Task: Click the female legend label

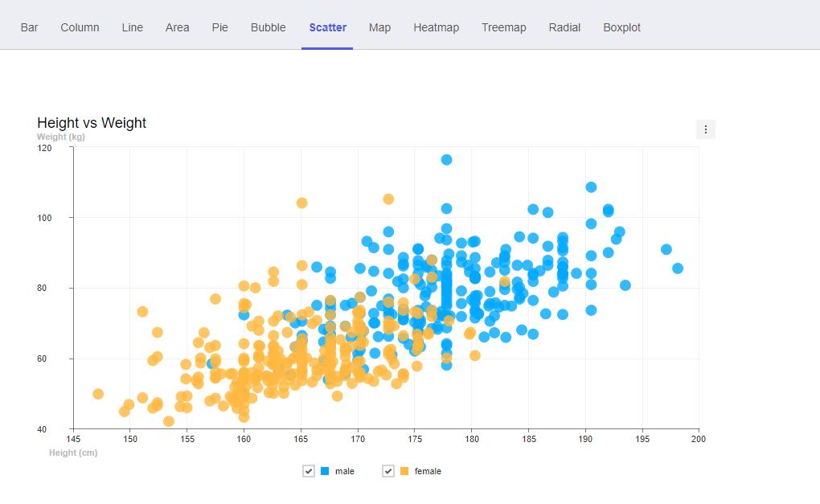Action: pos(428,471)
